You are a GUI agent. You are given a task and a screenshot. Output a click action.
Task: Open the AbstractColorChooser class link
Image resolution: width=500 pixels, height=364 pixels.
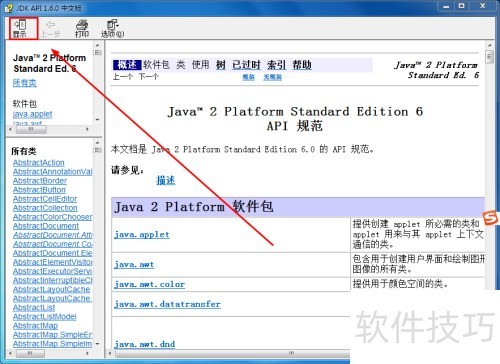pos(52,217)
